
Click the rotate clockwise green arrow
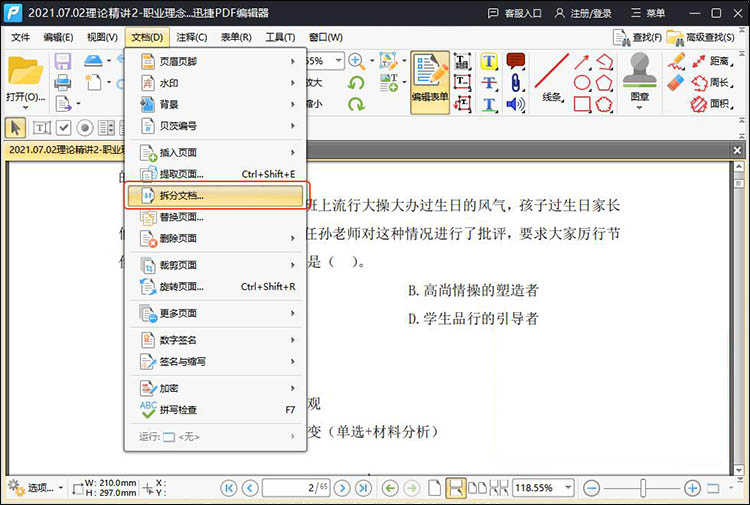click(356, 104)
